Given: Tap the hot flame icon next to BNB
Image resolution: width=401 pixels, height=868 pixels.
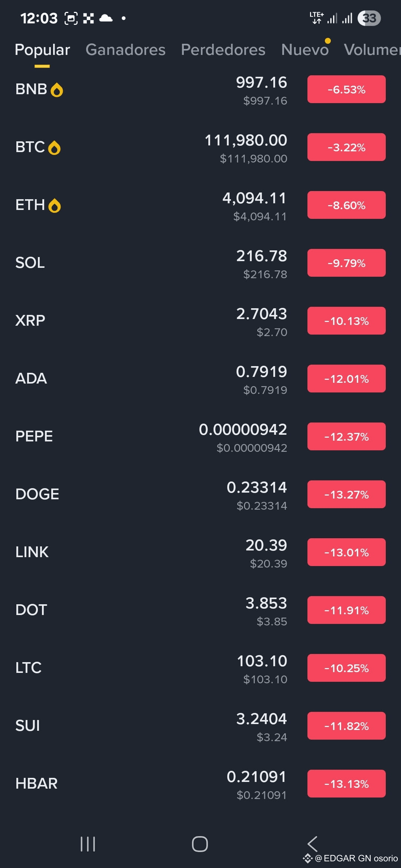Looking at the screenshot, I should (57, 90).
